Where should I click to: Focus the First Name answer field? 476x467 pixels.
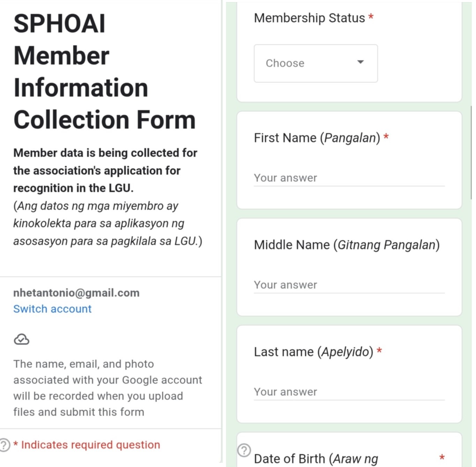coord(349,178)
